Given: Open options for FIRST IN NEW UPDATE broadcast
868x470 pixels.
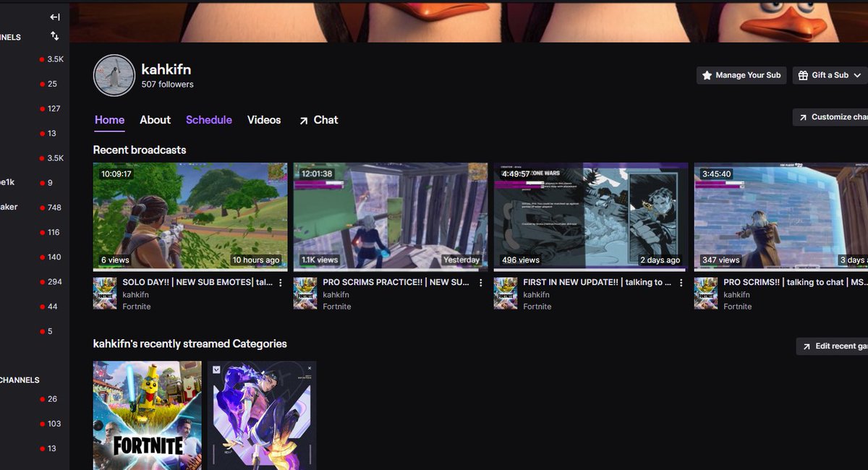Looking at the screenshot, I should pyautogui.click(x=681, y=283).
